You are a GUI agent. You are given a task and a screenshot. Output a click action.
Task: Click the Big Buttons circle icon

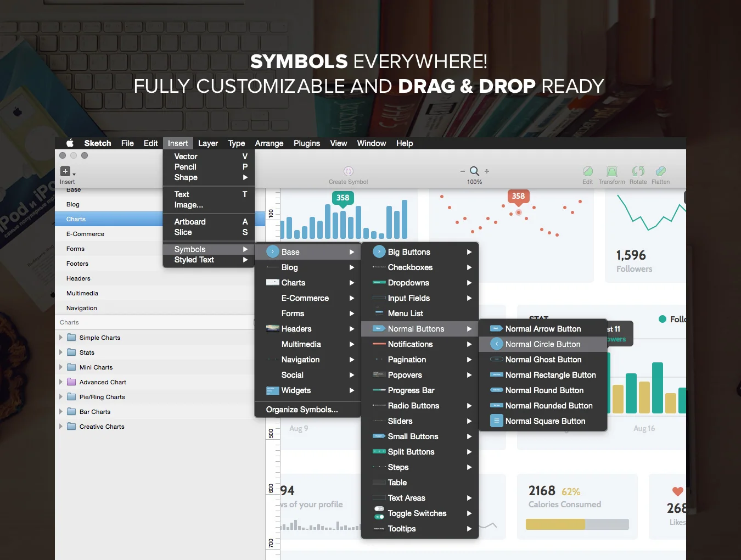[x=379, y=251]
